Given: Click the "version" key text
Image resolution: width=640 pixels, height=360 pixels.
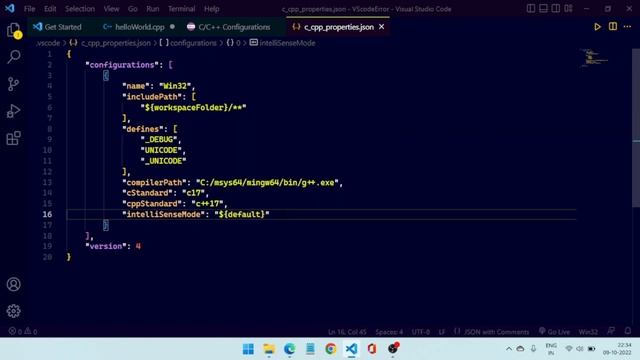Looking at the screenshot, I should (106, 246).
